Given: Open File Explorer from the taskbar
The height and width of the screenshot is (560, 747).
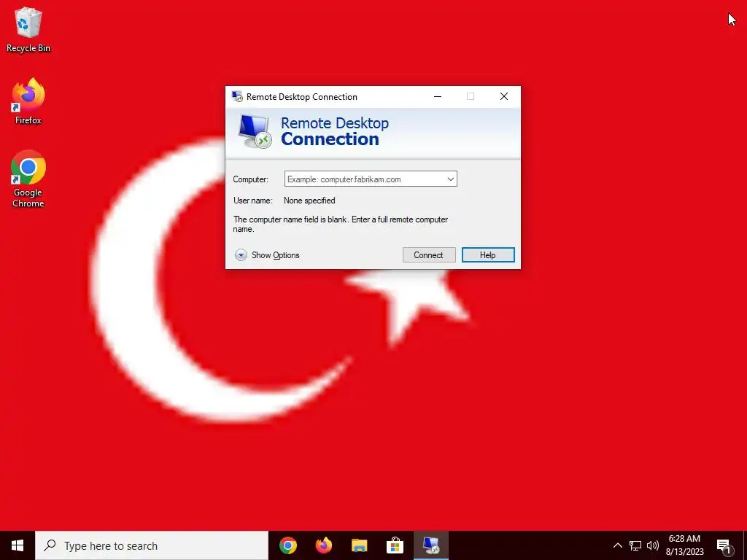Looking at the screenshot, I should [x=359, y=545].
